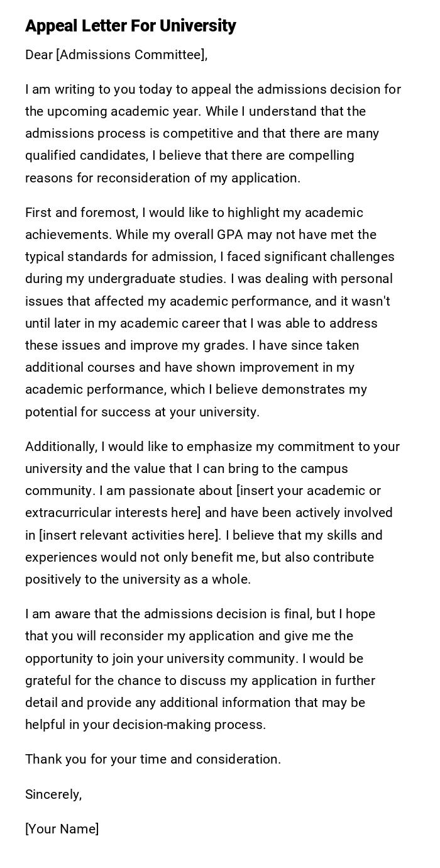Viewport: 440px width, 868px height.
Task: Select the [Admissions Committee] placeholder
Action: click(x=131, y=55)
